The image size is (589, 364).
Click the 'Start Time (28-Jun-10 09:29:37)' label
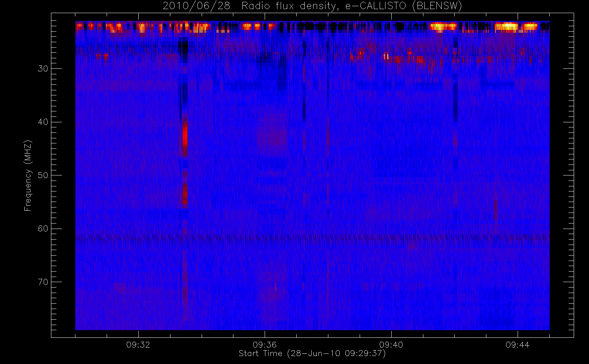point(312,353)
